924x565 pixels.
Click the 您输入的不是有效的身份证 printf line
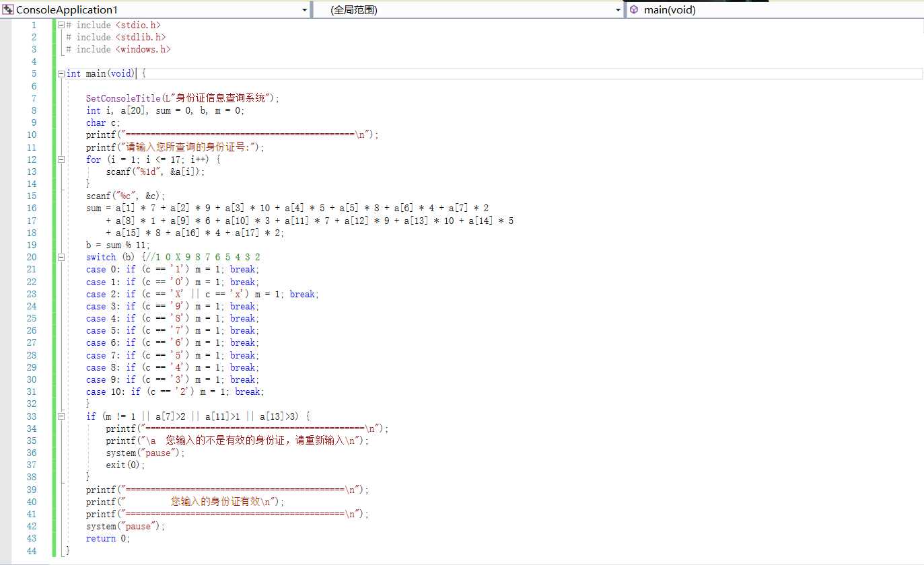(x=238, y=441)
